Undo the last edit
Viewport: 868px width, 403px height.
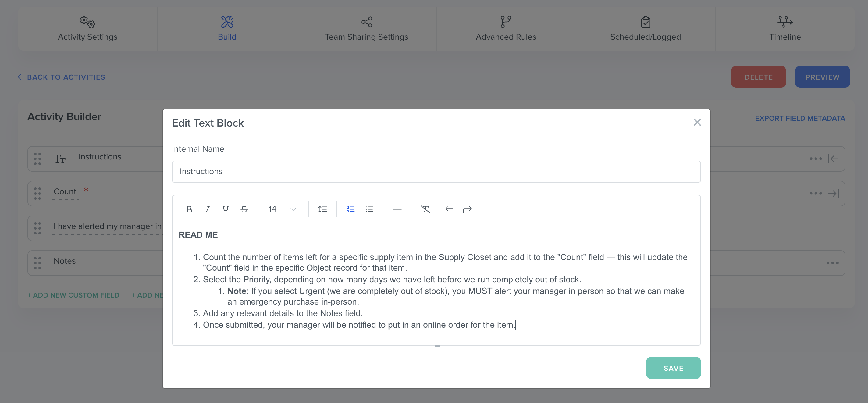pos(450,209)
